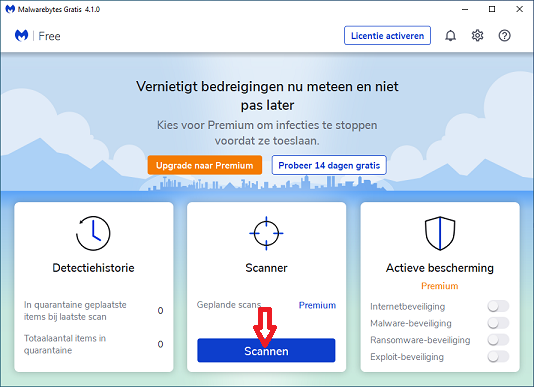Toggle the Ransomware-beveiliging switch
This screenshot has height=387, width=534.
[x=498, y=340]
